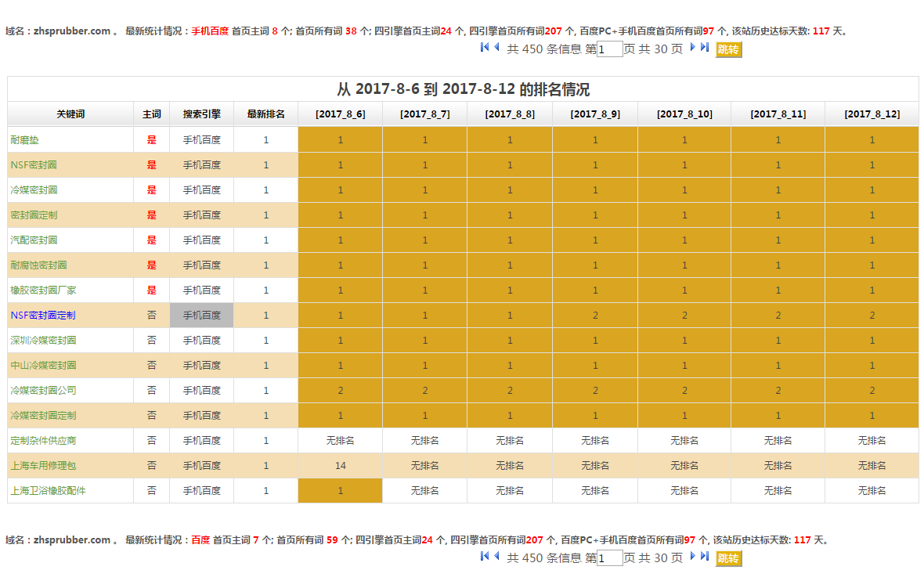Image resolution: width=924 pixels, height=570 pixels.
Task: Focus the top page number input field
Action: 609,49
